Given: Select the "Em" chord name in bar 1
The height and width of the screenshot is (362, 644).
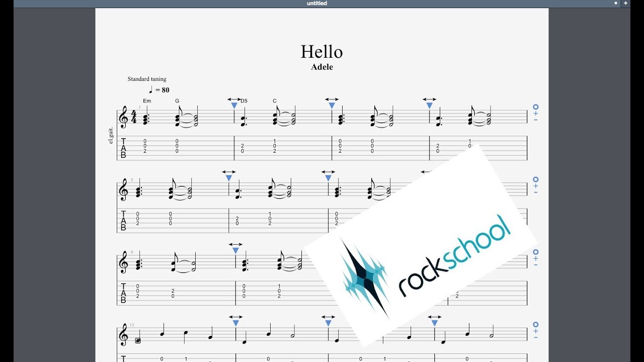Looking at the screenshot, I should pos(147,101).
